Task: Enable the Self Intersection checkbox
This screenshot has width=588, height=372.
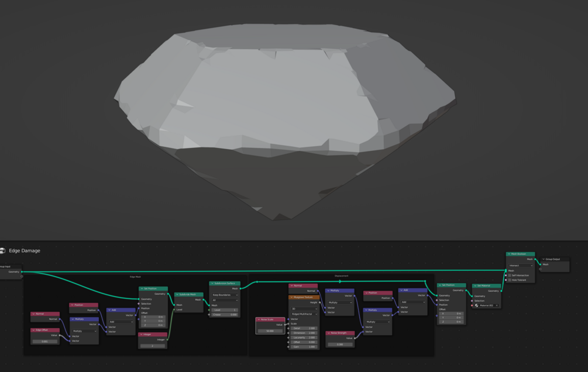Action: [x=510, y=275]
